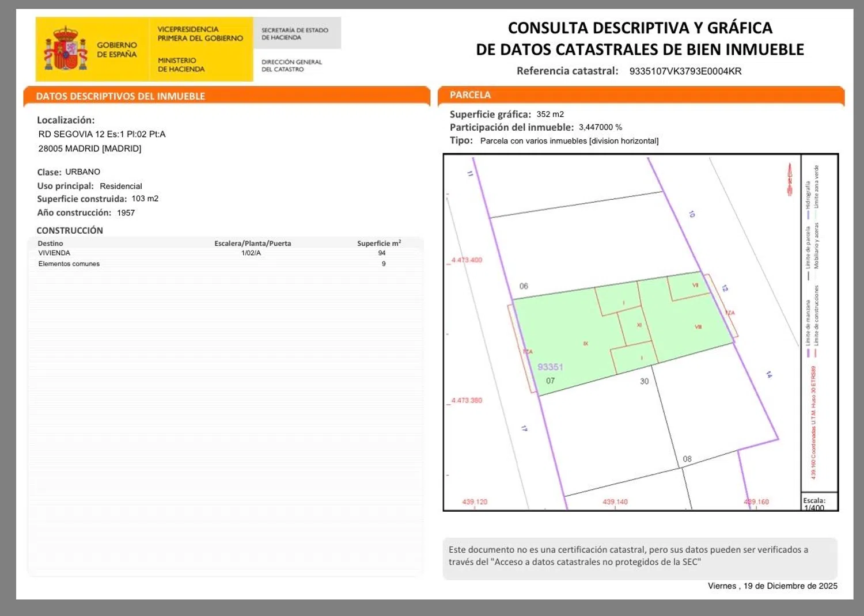Click the north arrow on the map
The image size is (864, 616).
pos(790,180)
